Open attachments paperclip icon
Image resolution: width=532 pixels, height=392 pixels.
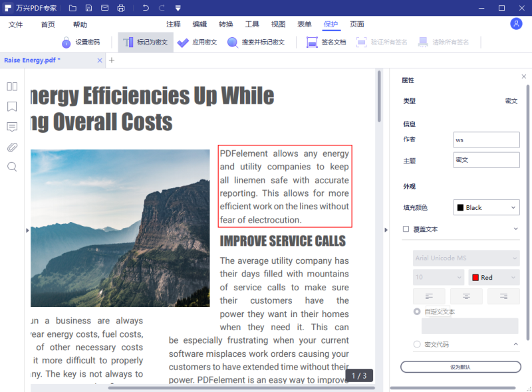[12, 147]
